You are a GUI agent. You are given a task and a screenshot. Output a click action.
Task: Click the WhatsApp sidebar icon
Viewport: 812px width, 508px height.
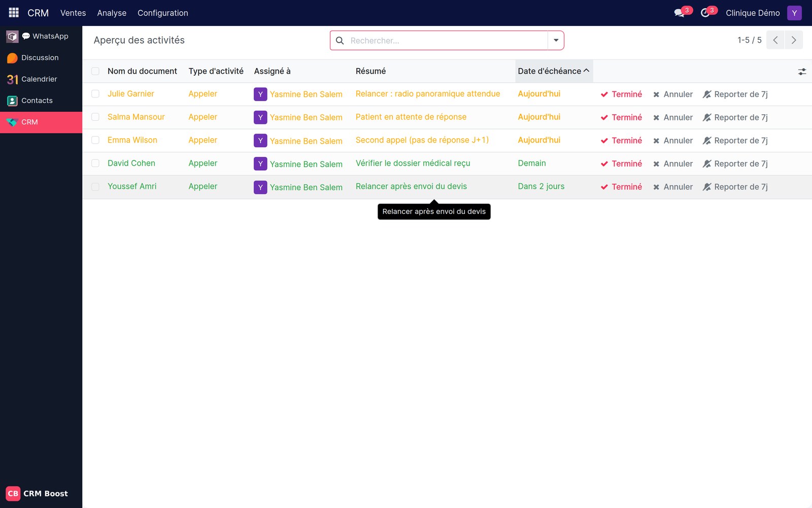click(x=13, y=36)
